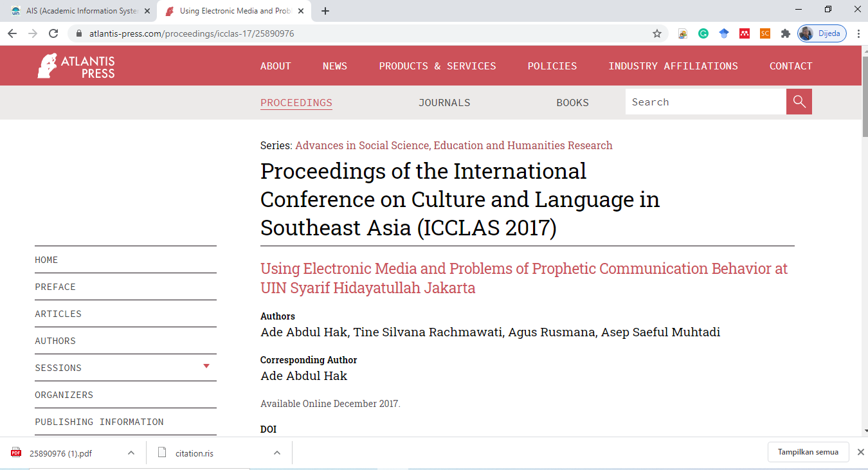This screenshot has height=470, width=868.
Task: Open the NEWS menu item
Action: 335,66
